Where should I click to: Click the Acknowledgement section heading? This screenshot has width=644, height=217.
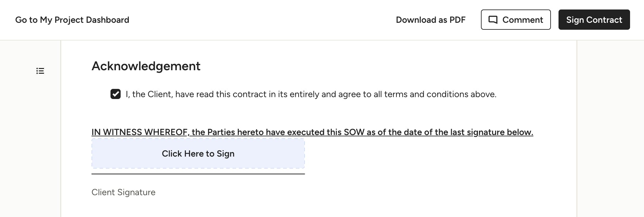click(146, 66)
